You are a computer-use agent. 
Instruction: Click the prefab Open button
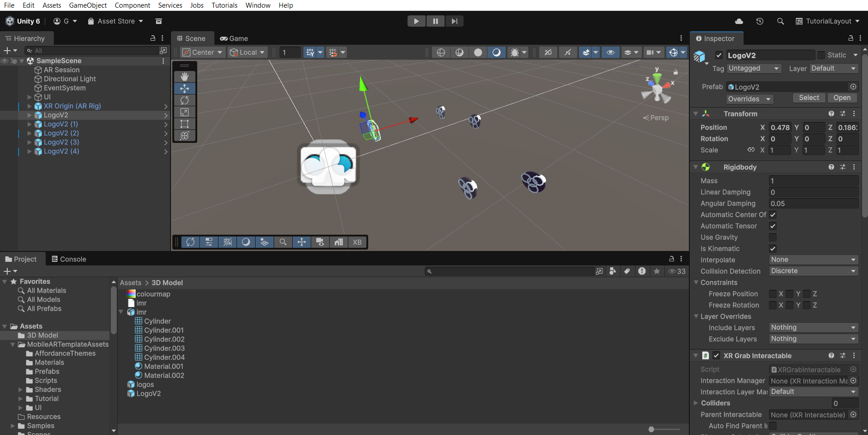(842, 98)
